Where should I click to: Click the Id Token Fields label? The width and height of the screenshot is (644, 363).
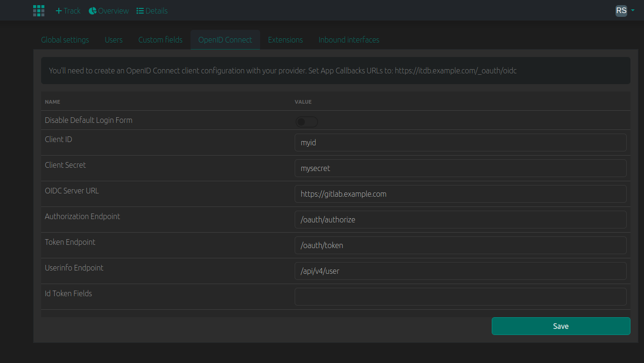[x=69, y=293]
